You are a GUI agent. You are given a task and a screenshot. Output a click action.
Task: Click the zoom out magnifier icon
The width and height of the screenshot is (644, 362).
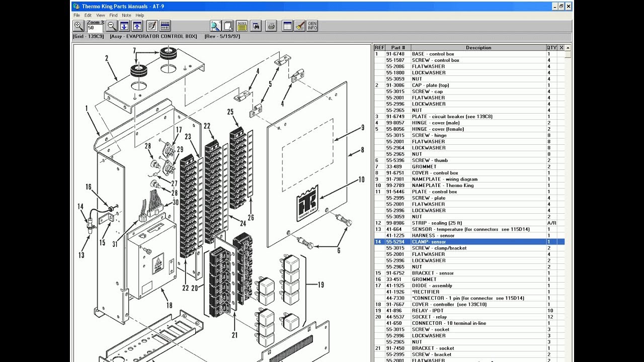[x=112, y=26]
